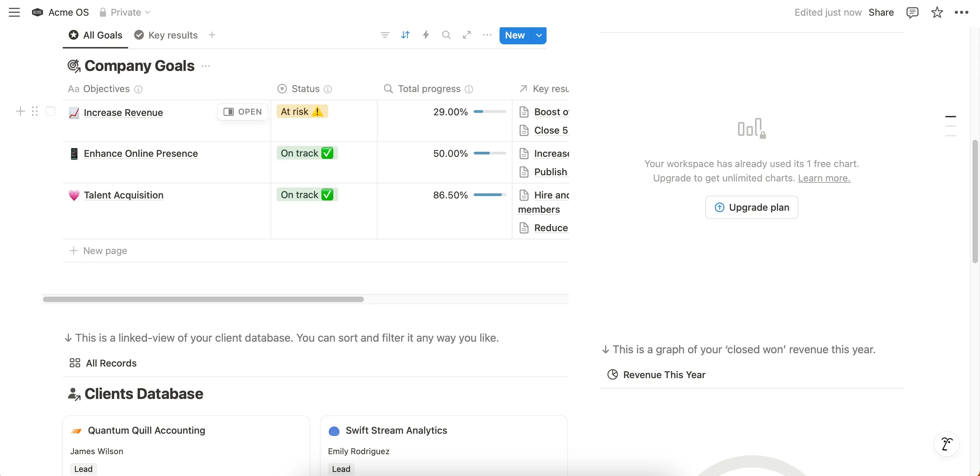The width and height of the screenshot is (980, 476).
Task: Click the Upgrade plan button
Action: tap(752, 208)
